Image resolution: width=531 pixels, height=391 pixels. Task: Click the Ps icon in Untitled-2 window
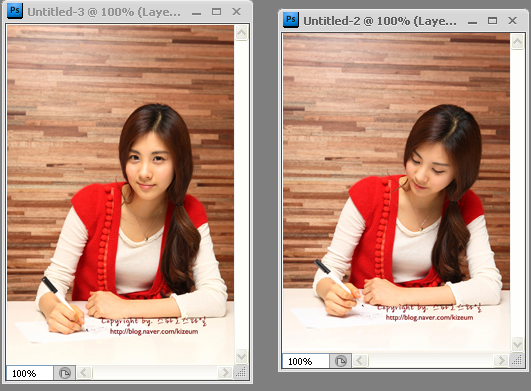pos(291,20)
